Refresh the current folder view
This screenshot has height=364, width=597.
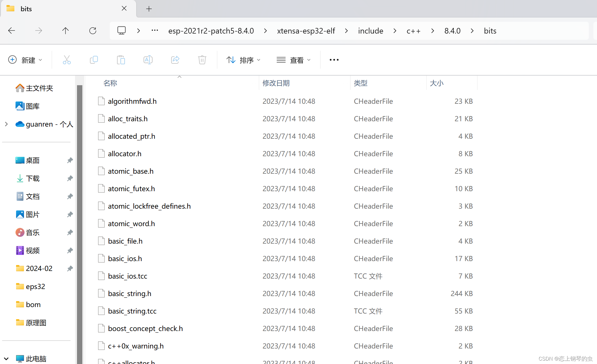(x=93, y=31)
